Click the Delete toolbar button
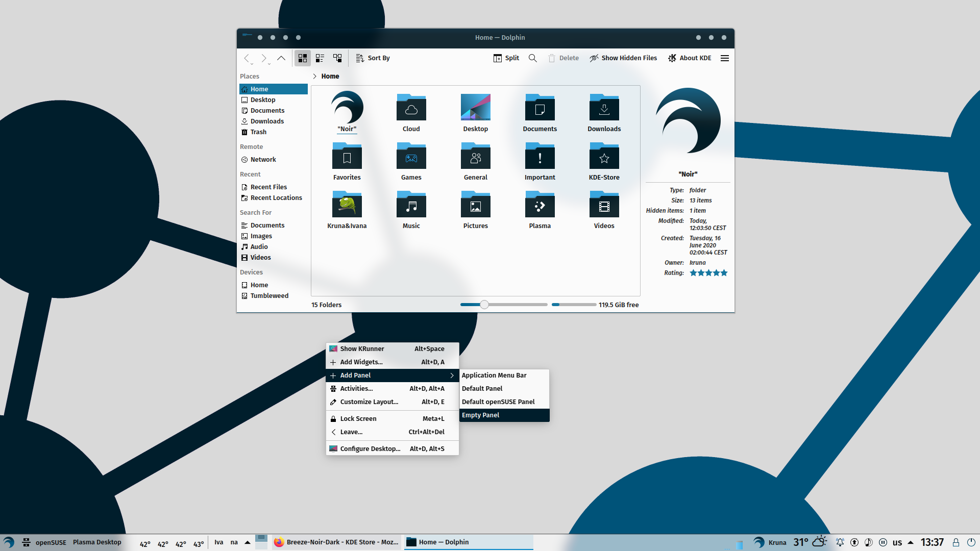The image size is (980, 551). pyautogui.click(x=563, y=58)
